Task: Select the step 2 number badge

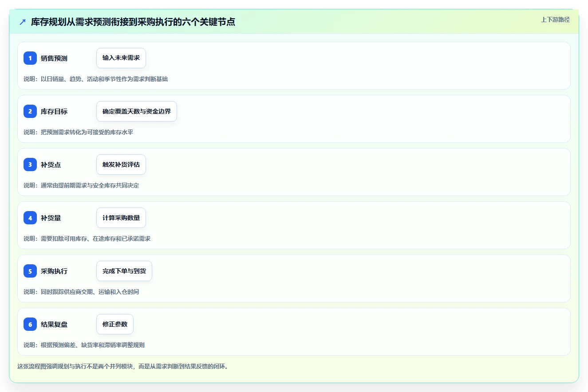Action: click(30, 111)
